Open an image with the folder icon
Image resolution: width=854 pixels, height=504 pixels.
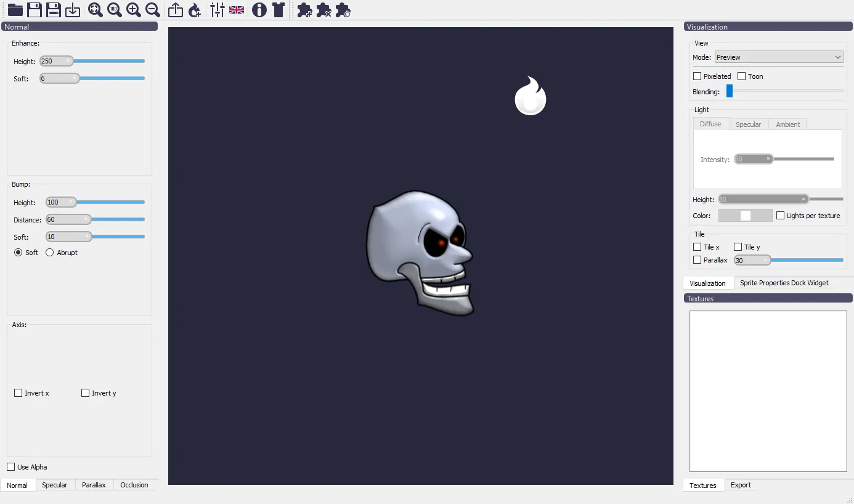[15, 10]
